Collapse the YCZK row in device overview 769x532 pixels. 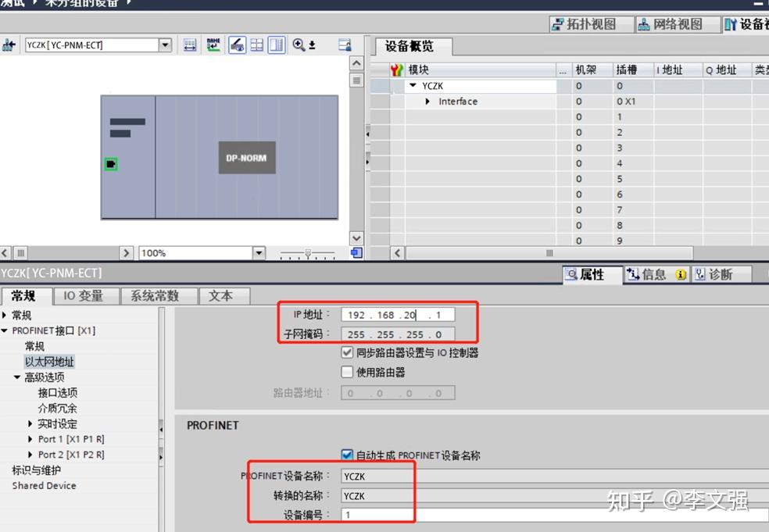pyautogui.click(x=413, y=85)
